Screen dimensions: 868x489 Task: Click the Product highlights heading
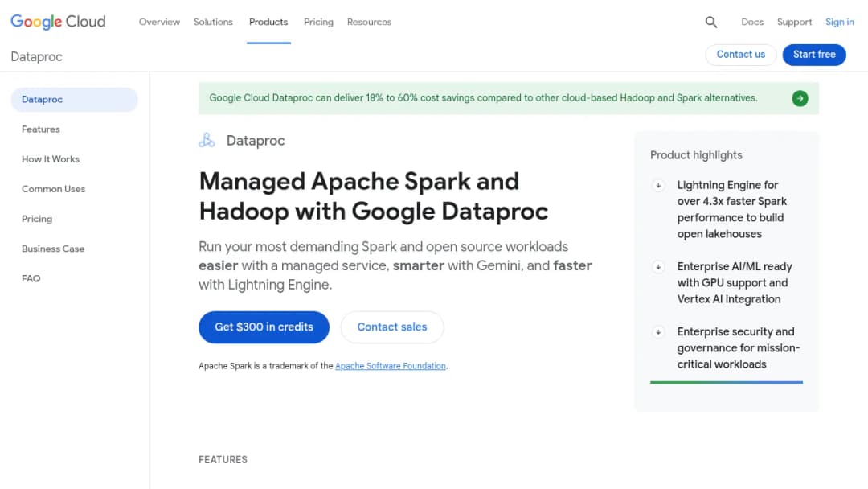[x=696, y=155]
